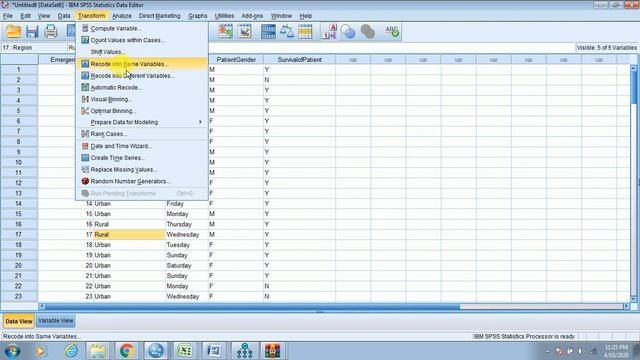Open the Direct Marketing menu
This screenshot has height=360, width=640.
[159, 16]
